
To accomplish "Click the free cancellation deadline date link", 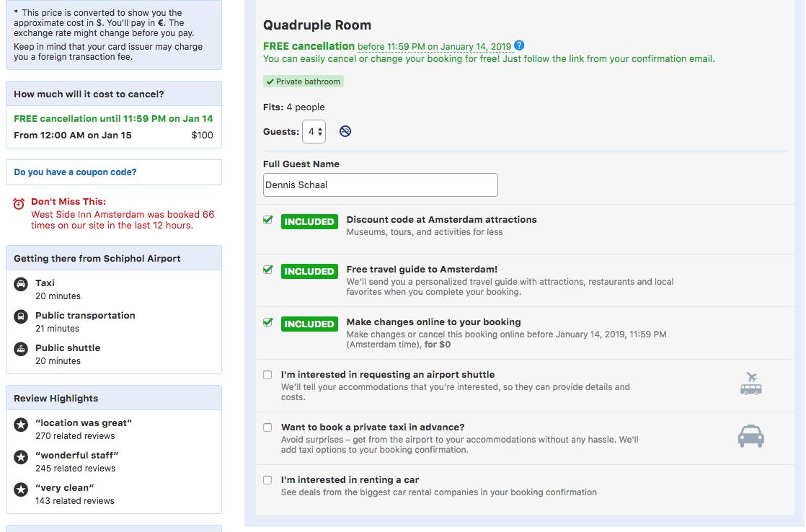I will (434, 47).
